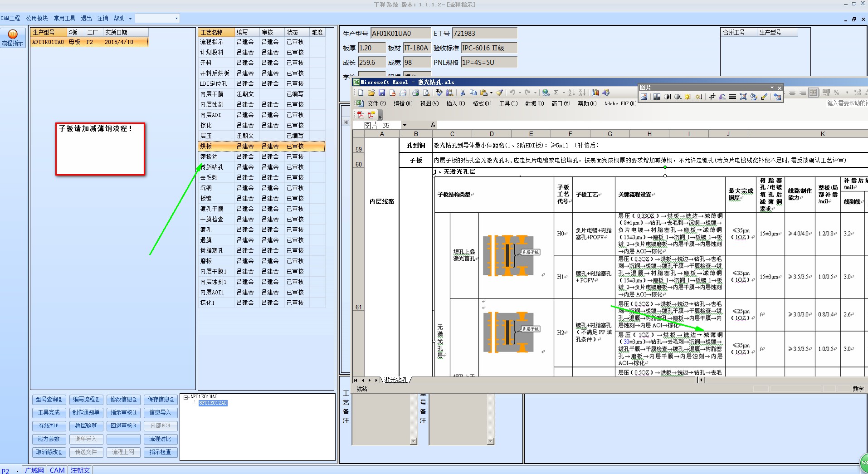This screenshot has height=474, width=868.
Task: Click Color control icon in 图片 toolbar
Action: click(x=657, y=97)
